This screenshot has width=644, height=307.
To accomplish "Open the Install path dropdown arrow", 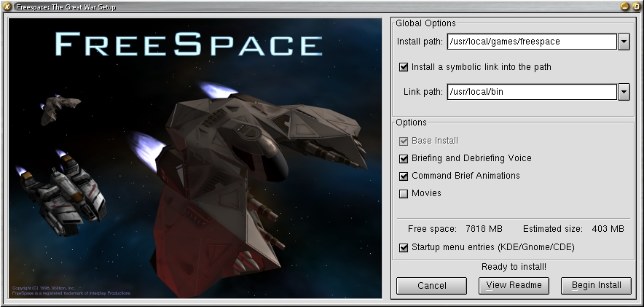I will (624, 42).
